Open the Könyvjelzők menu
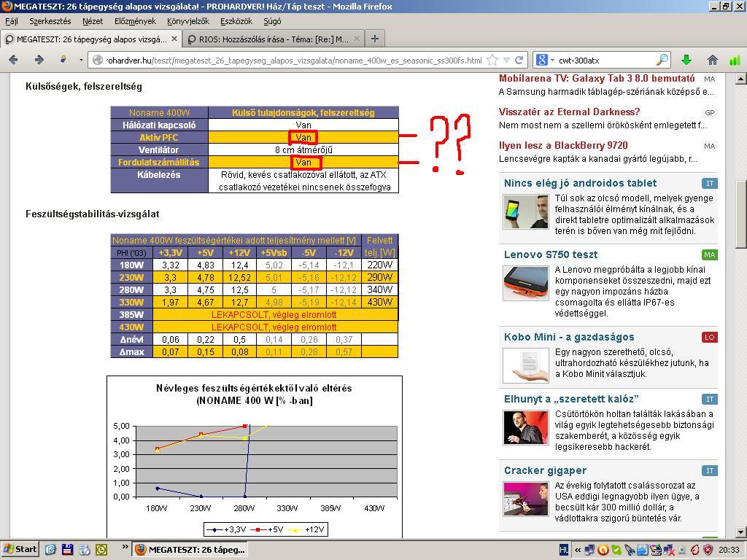Image resolution: width=747 pixels, height=560 pixels. [x=188, y=21]
